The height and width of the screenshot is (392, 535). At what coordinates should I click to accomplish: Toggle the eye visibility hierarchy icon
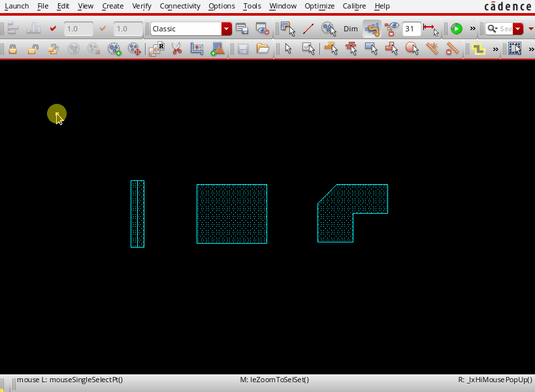[392, 29]
